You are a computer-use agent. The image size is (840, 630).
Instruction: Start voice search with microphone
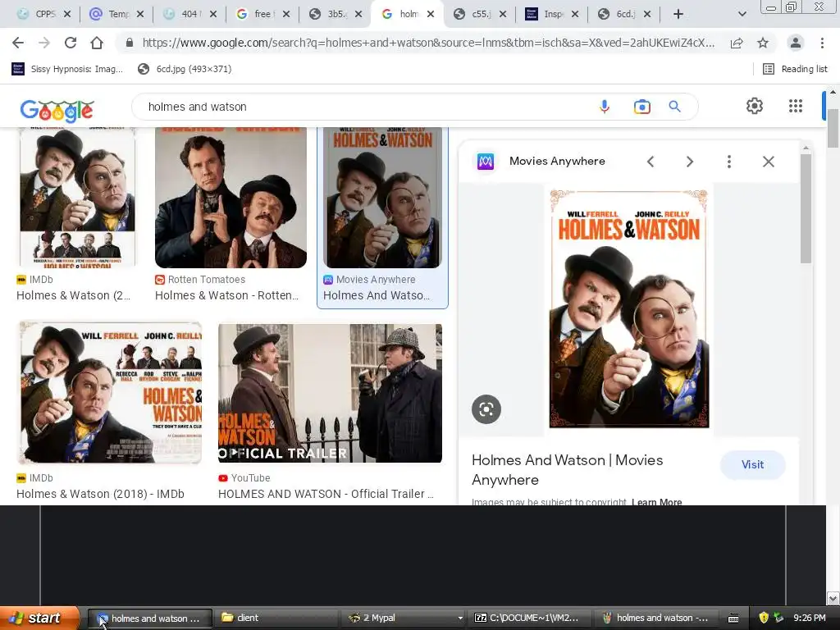tap(605, 107)
